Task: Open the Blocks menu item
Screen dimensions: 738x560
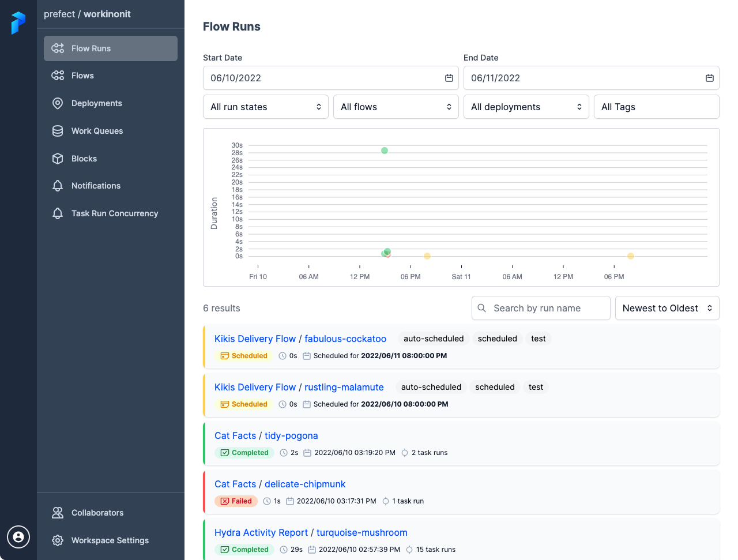Action: point(111,159)
